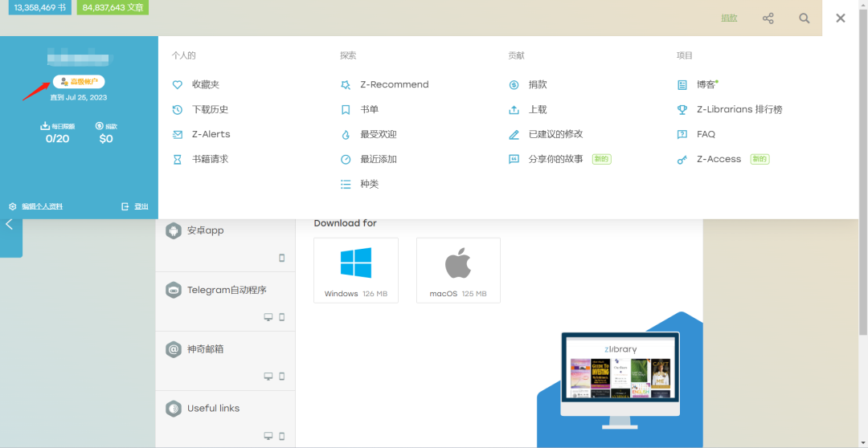Click the upload tray icon beside 上载

click(x=514, y=109)
